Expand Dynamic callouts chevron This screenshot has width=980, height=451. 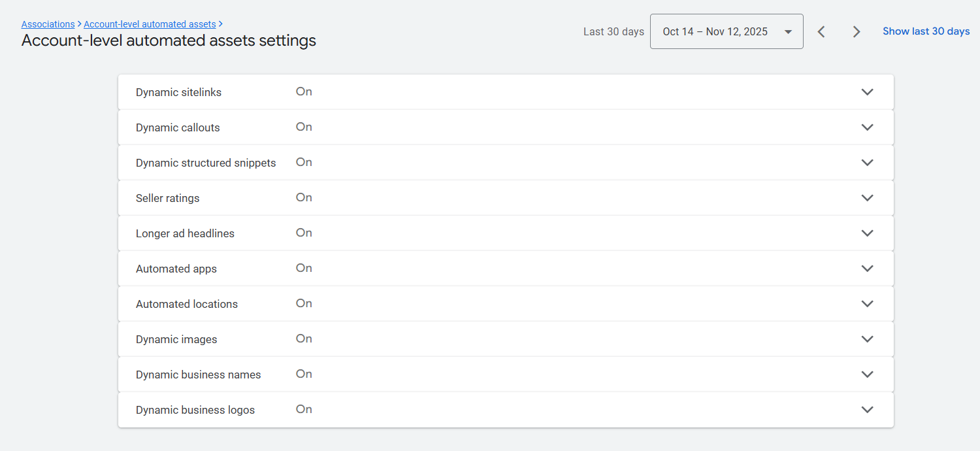867,127
